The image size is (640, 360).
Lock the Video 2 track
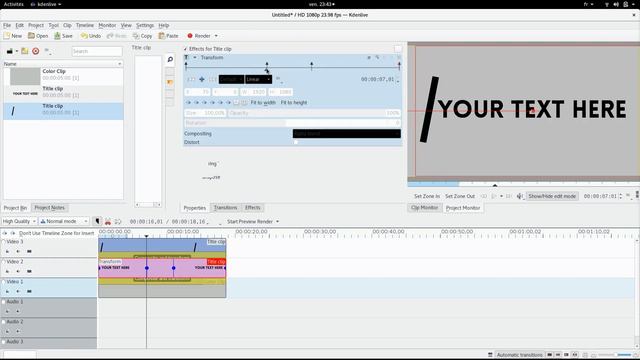pyautogui.click(x=7, y=271)
